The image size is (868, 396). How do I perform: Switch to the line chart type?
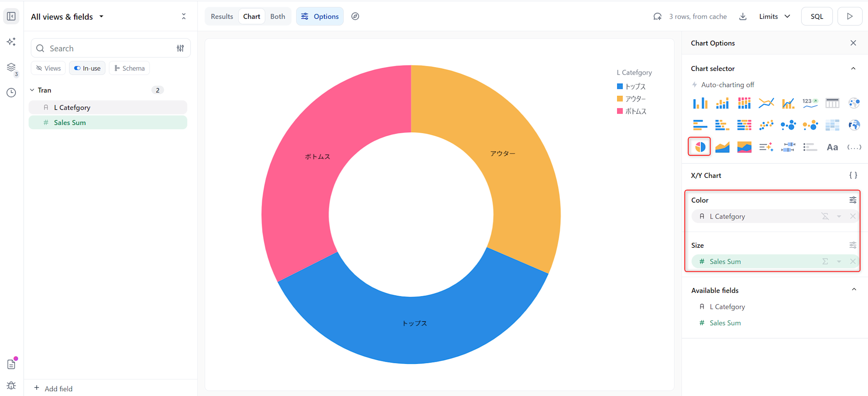tap(766, 103)
